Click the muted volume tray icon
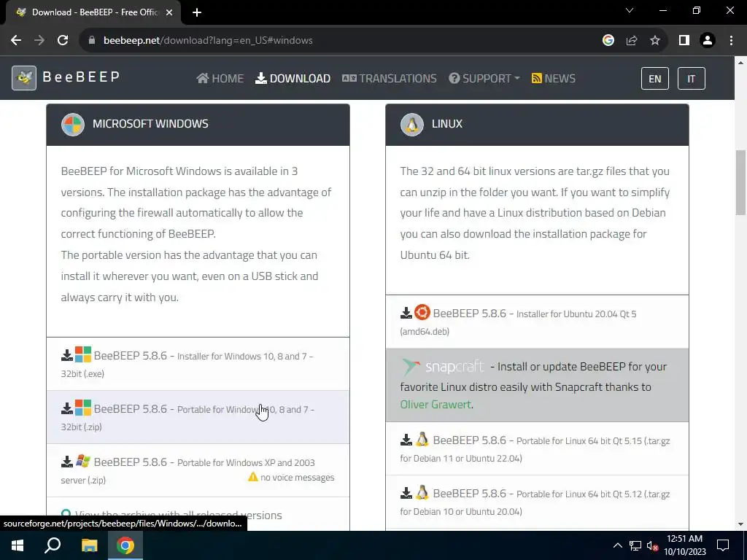This screenshot has width=747, height=560. 653,545
